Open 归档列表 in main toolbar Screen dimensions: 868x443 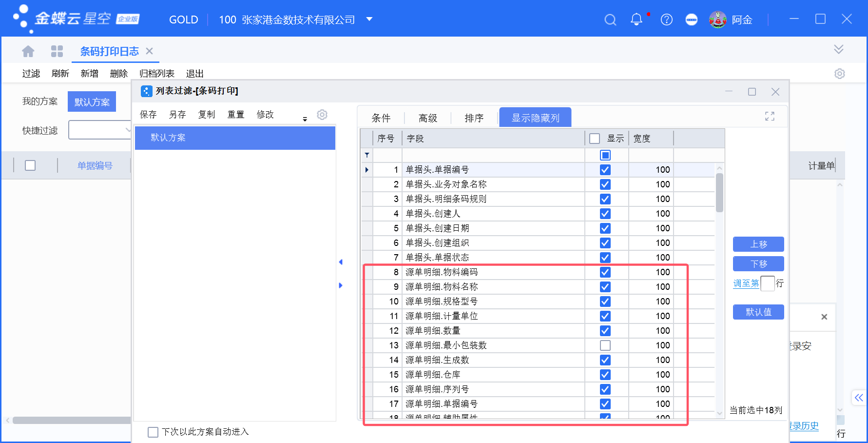(x=157, y=74)
